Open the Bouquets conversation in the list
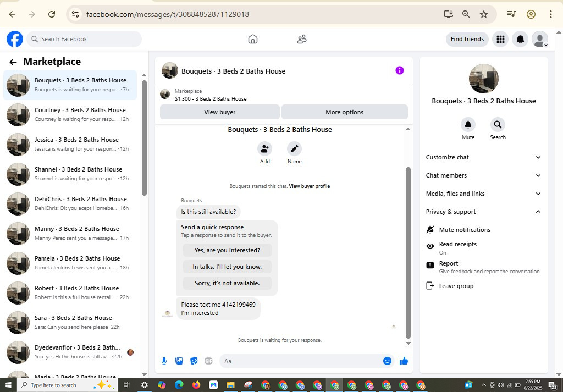Viewport: 563px width, 392px height. 70,85
